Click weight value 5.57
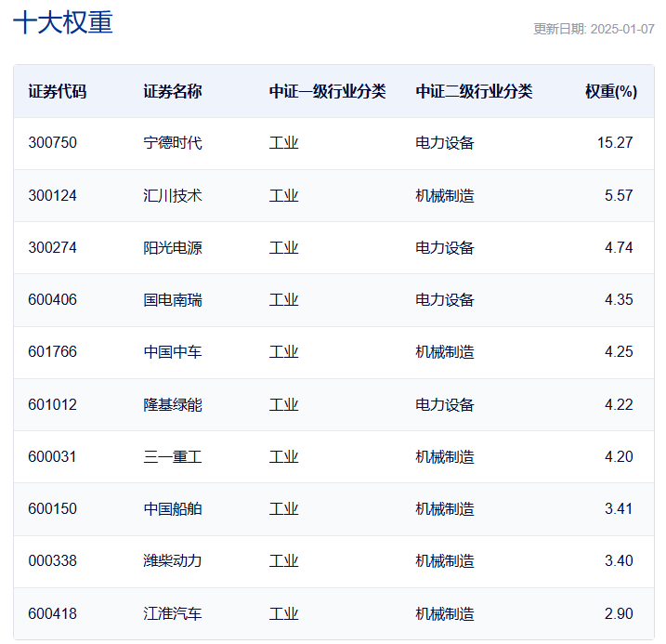Viewport: 666px width, 644px height. 619,195
